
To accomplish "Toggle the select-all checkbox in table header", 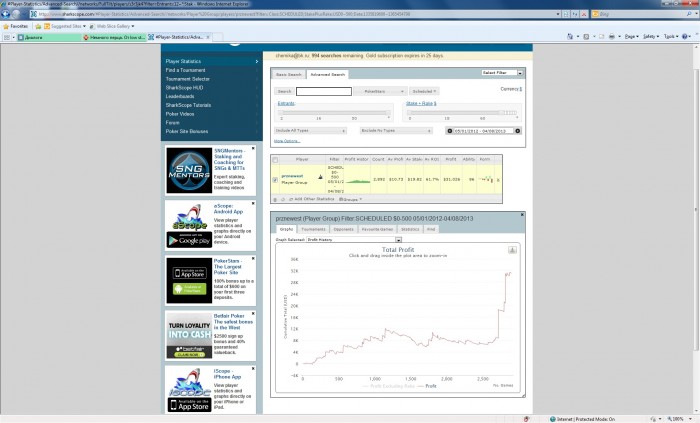I will click(275, 160).
